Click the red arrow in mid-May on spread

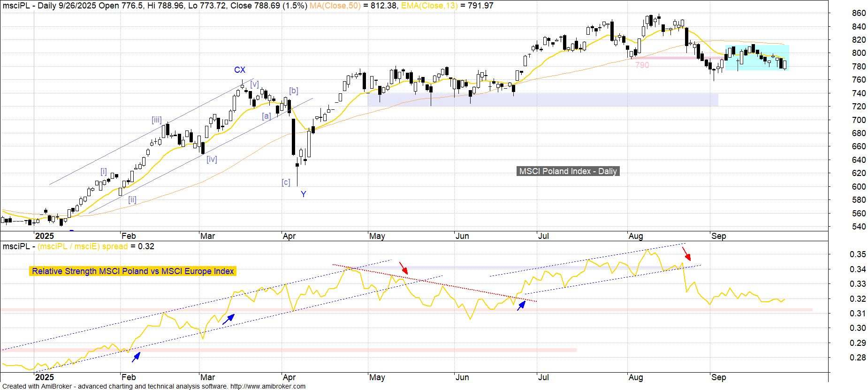pos(404,268)
